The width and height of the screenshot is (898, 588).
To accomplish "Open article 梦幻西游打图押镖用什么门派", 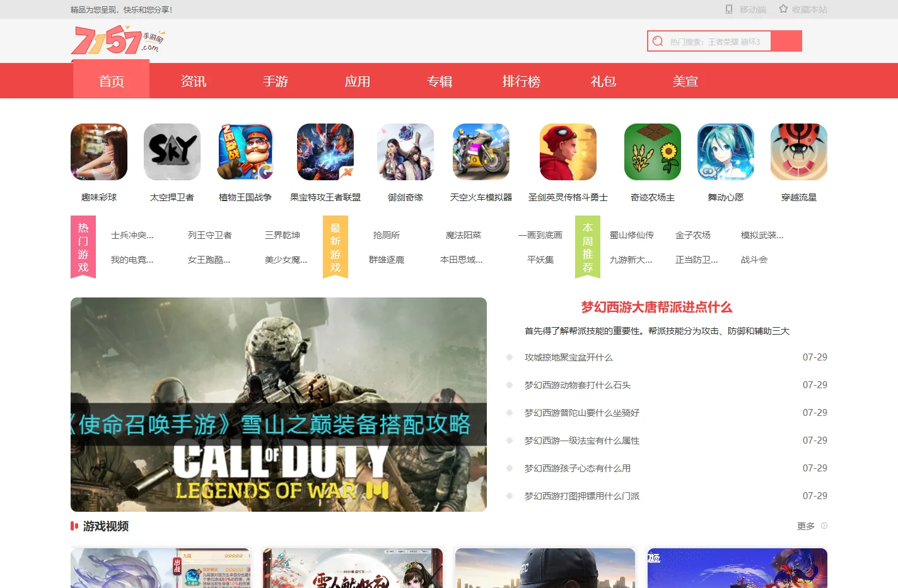I will pos(582,496).
